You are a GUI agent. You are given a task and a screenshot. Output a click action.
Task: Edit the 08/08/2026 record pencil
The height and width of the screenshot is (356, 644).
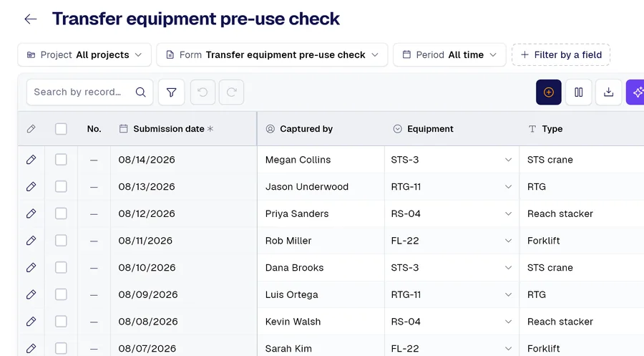click(31, 322)
